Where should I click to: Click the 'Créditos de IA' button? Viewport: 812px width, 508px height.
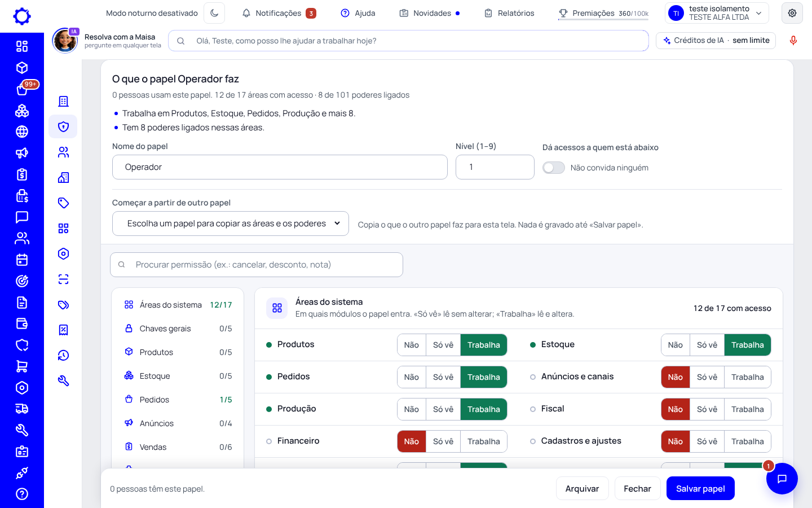[716, 41]
